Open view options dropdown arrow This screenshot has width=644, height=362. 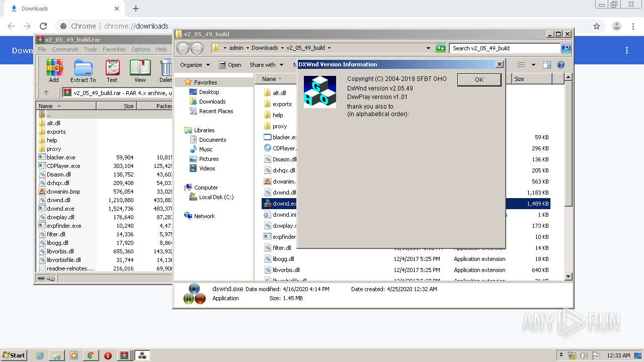click(x=533, y=65)
